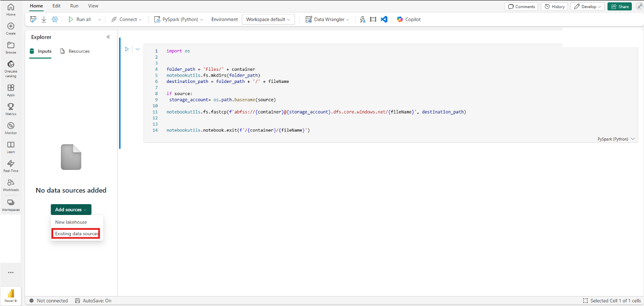Open the Real-Time hub icon
Screen dimensions: 644x306
(10, 165)
